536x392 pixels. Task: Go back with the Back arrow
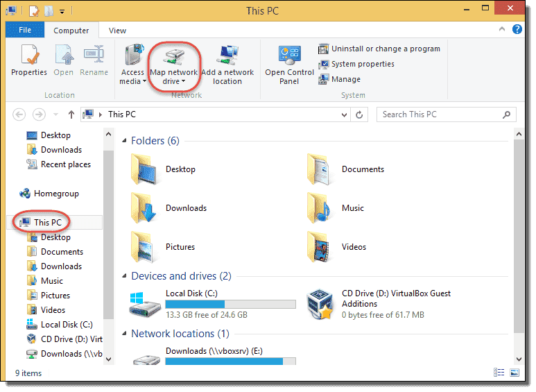click(x=19, y=114)
